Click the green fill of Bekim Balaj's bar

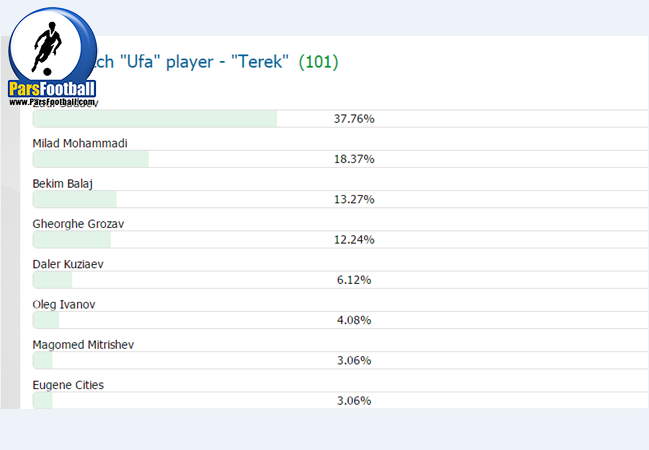(75, 199)
